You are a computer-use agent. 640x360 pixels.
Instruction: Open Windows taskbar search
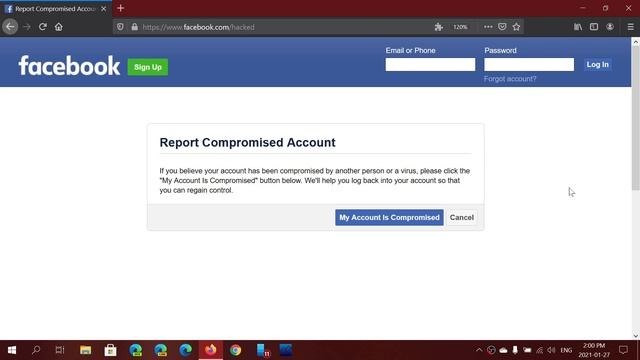(x=36, y=350)
